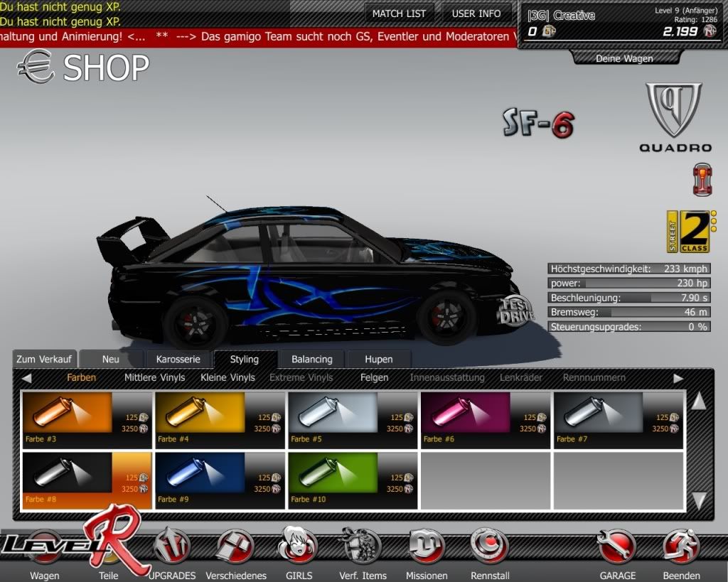Open the Rennstall icon
728x582 pixels.
coord(489,547)
